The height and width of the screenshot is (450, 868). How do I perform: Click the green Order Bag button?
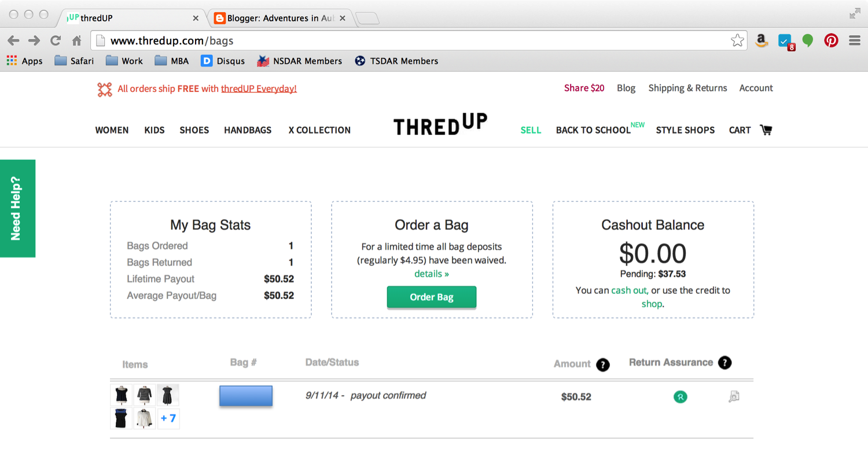point(432,297)
